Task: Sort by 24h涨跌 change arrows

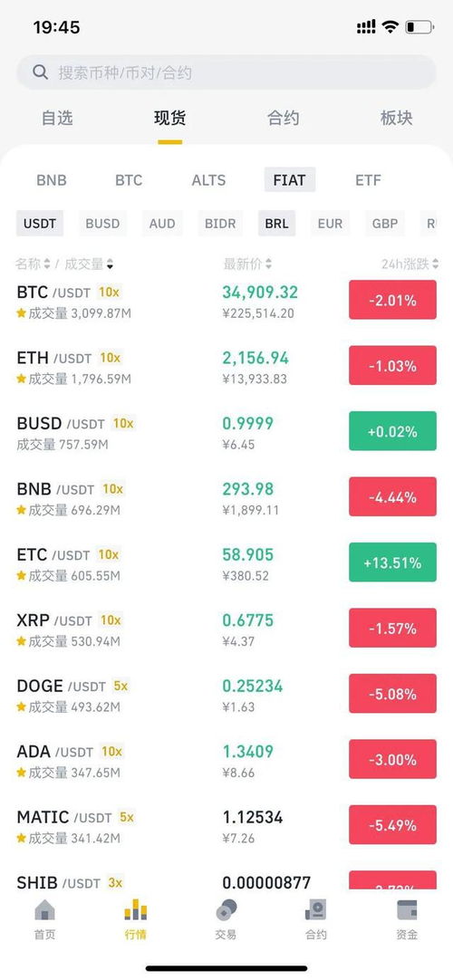Action: pos(435,264)
